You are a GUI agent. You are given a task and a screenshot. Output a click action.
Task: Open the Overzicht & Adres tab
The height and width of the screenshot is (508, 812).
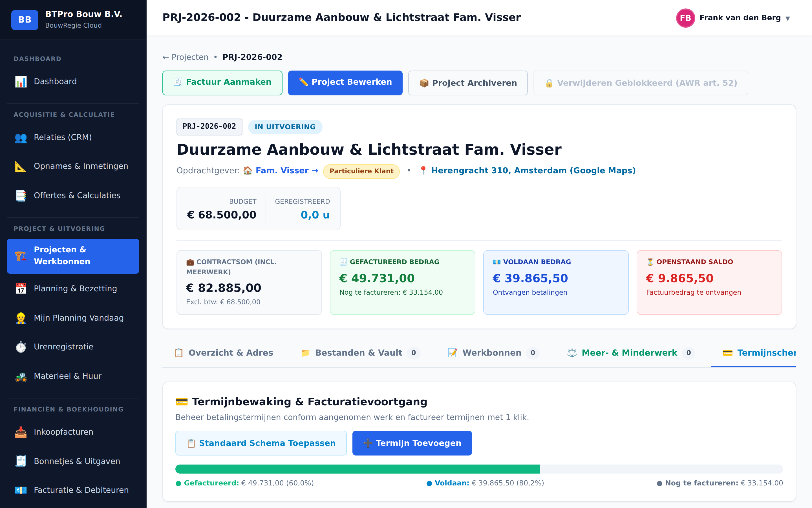[x=224, y=353]
